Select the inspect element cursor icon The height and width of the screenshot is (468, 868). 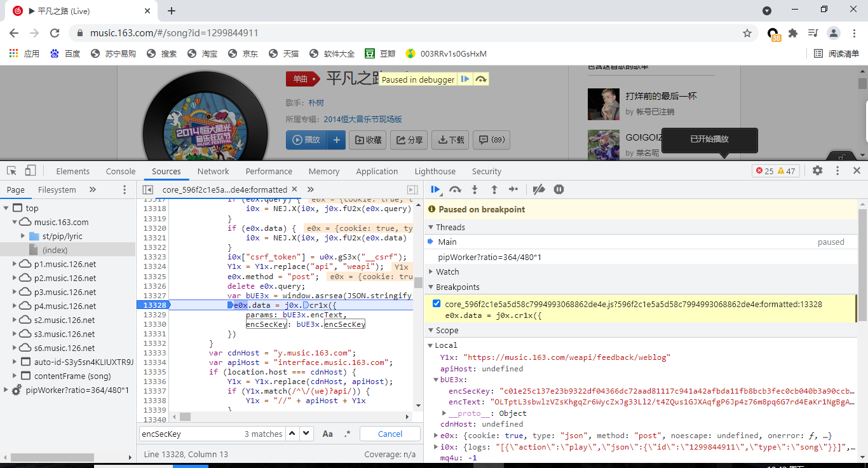point(10,170)
